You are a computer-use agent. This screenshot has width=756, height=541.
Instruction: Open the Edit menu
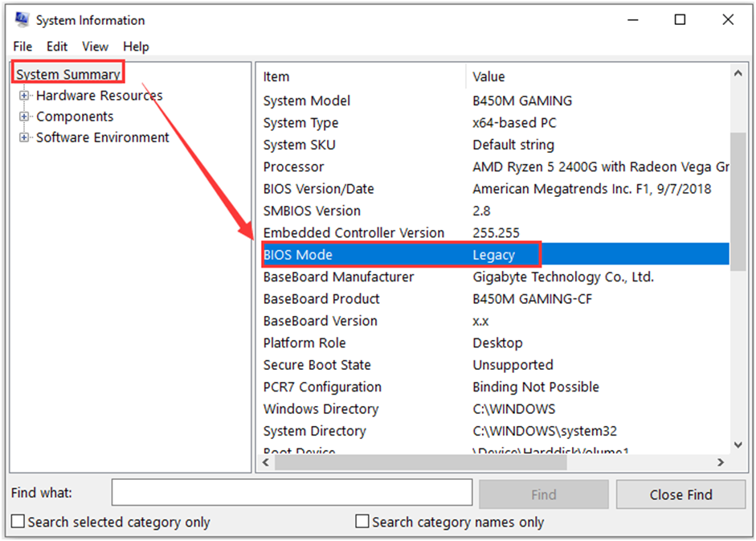coord(57,47)
